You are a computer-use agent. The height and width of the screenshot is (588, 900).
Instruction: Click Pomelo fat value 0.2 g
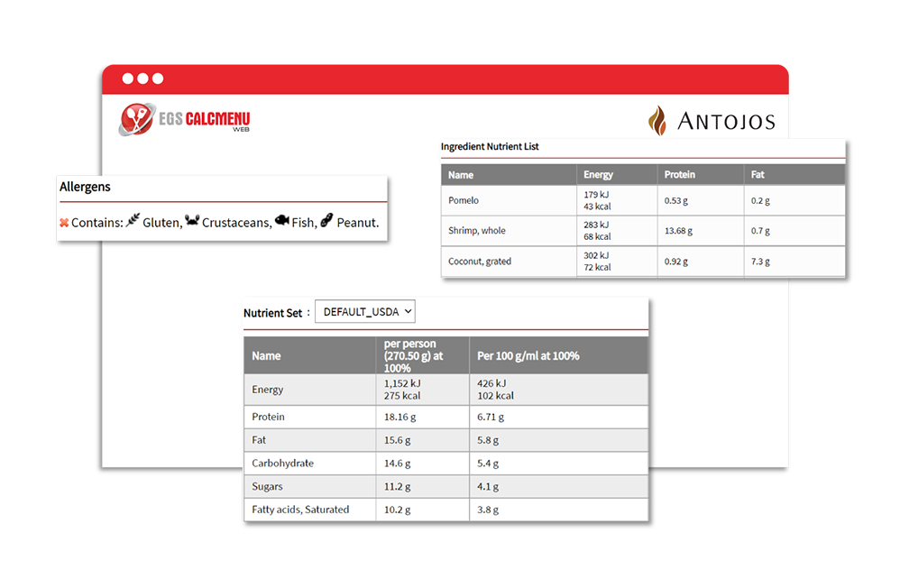[x=760, y=201]
